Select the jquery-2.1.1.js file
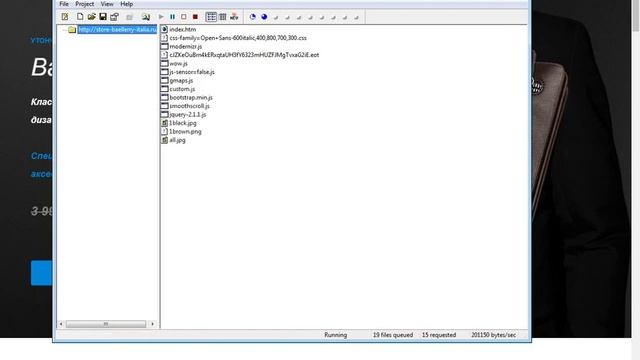The width and height of the screenshot is (640, 360). (187, 115)
